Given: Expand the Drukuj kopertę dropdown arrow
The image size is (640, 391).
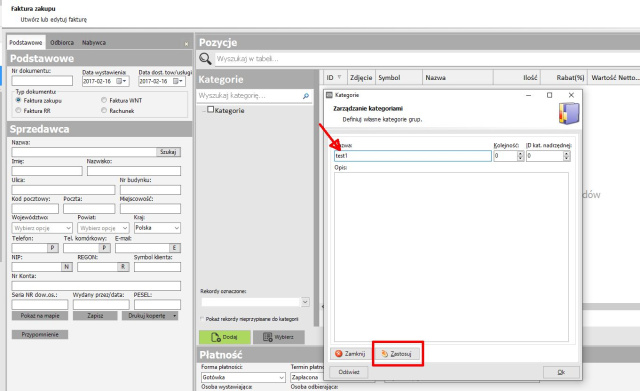Looking at the screenshot, I should point(175,316).
